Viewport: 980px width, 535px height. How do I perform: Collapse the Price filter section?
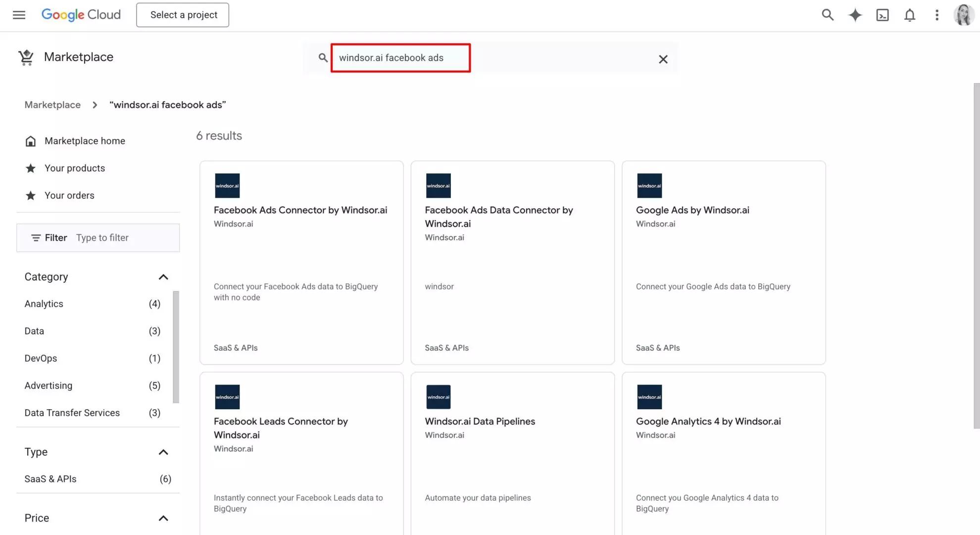pyautogui.click(x=163, y=518)
